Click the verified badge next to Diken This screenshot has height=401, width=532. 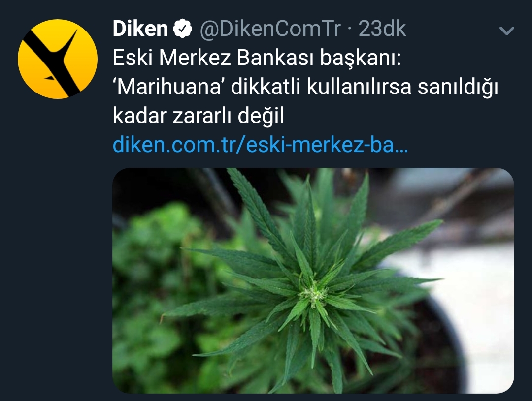pyautogui.click(x=183, y=28)
